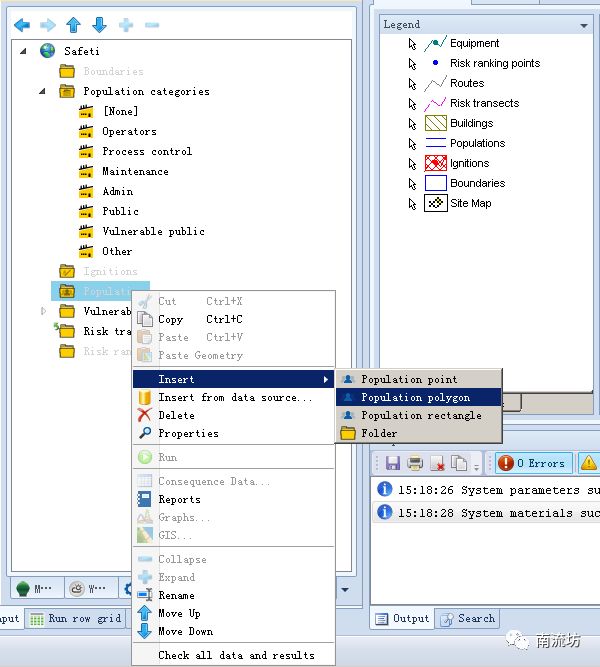This screenshot has height=667, width=600.
Task: Toggle selectability cursor for Boundaries layer
Action: coord(412,184)
